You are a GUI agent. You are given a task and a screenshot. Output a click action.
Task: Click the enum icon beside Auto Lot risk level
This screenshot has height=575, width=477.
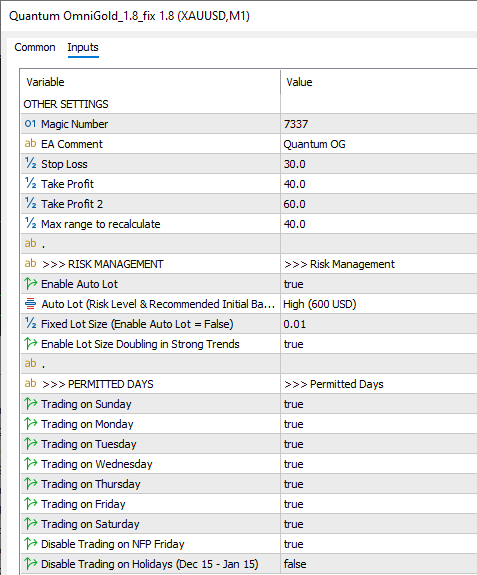(30, 304)
